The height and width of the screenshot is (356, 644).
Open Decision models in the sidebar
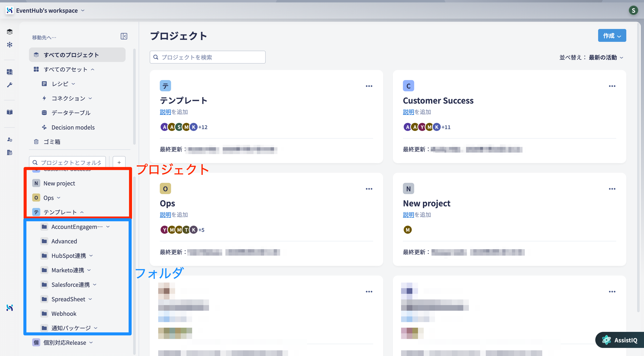point(73,127)
